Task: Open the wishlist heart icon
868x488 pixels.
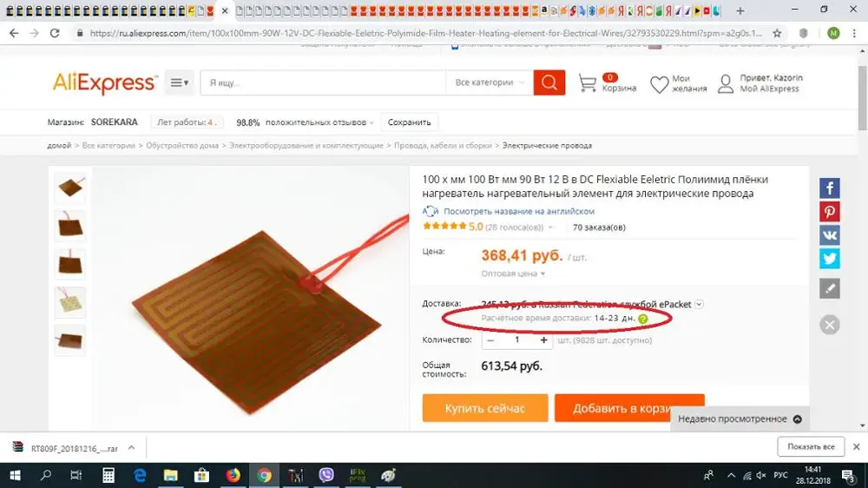Action: point(659,85)
